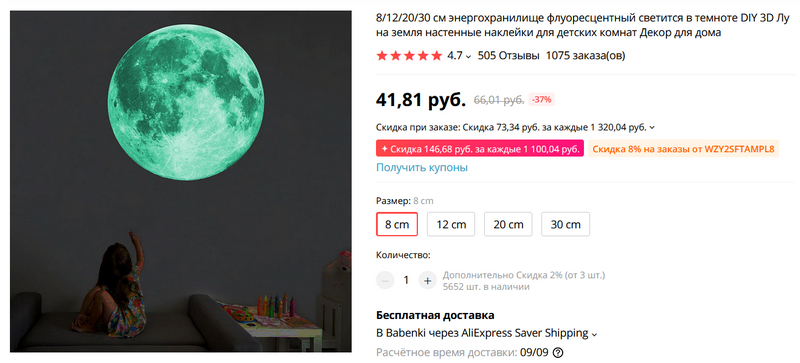Click the Получить купоны link
This screenshot has width=800, height=363.
pos(422,167)
